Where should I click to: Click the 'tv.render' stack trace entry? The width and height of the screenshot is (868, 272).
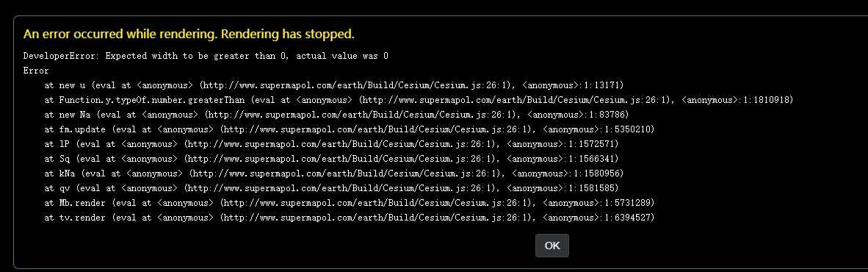coord(350,218)
